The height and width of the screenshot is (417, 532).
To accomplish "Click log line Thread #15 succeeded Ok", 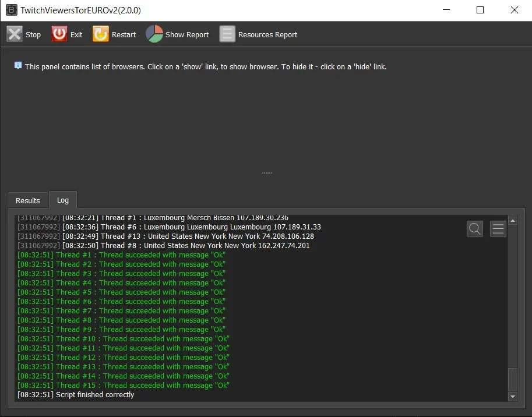I will 123,386.
